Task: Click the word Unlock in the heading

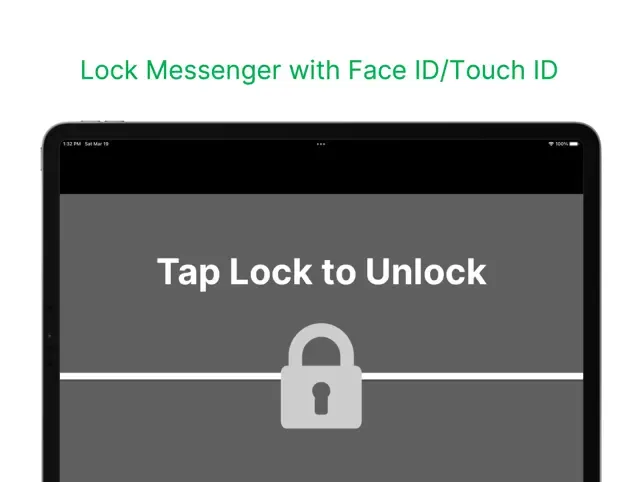Action: [426, 271]
